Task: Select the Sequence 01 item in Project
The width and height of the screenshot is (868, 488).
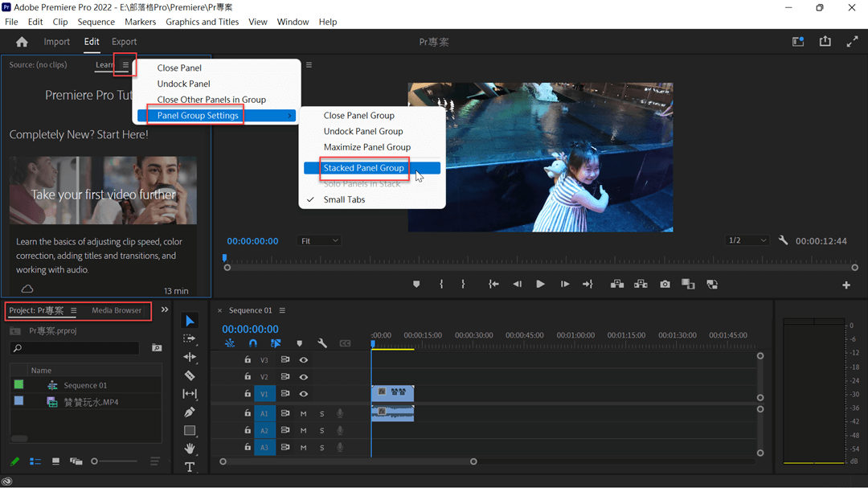Action: coord(85,386)
